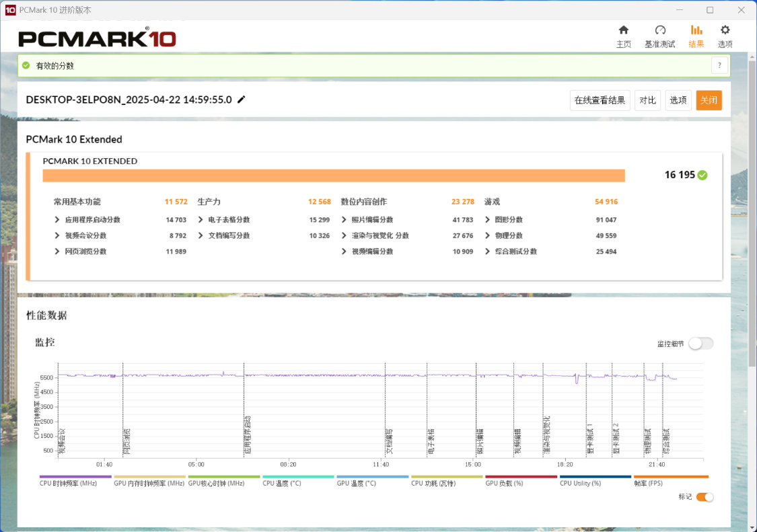Expand 应用程序启动分数 row

(57, 220)
